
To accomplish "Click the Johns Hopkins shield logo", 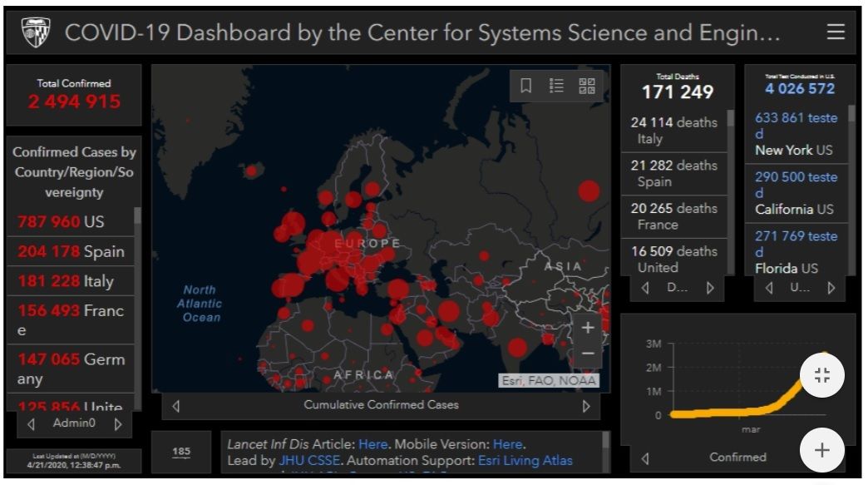I will (36, 33).
